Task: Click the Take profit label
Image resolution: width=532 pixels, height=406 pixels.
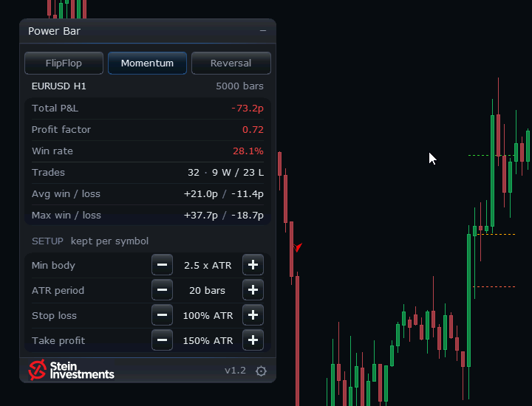Action: (58, 340)
